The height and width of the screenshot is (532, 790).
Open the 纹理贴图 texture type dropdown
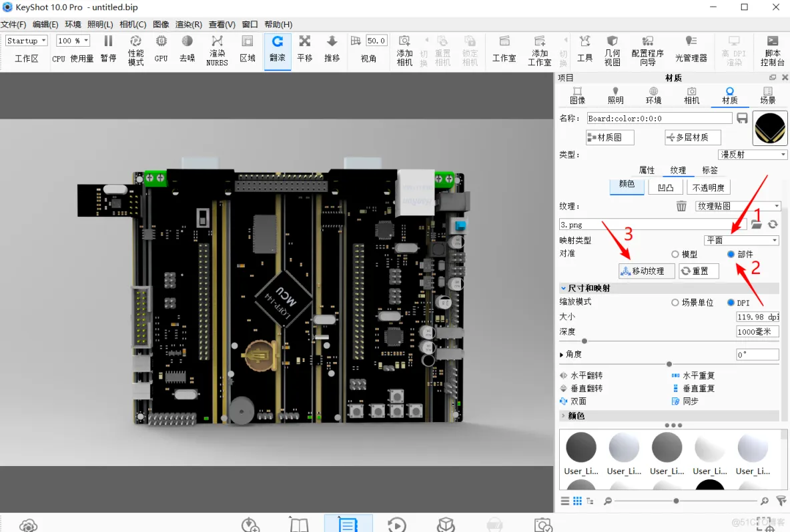coord(738,206)
